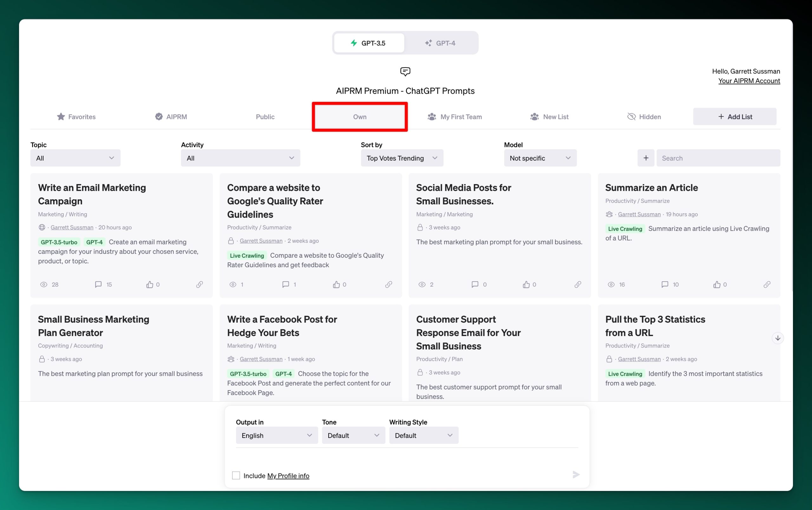
Task: Open Summarize an Article prompt title
Action: coord(651,188)
